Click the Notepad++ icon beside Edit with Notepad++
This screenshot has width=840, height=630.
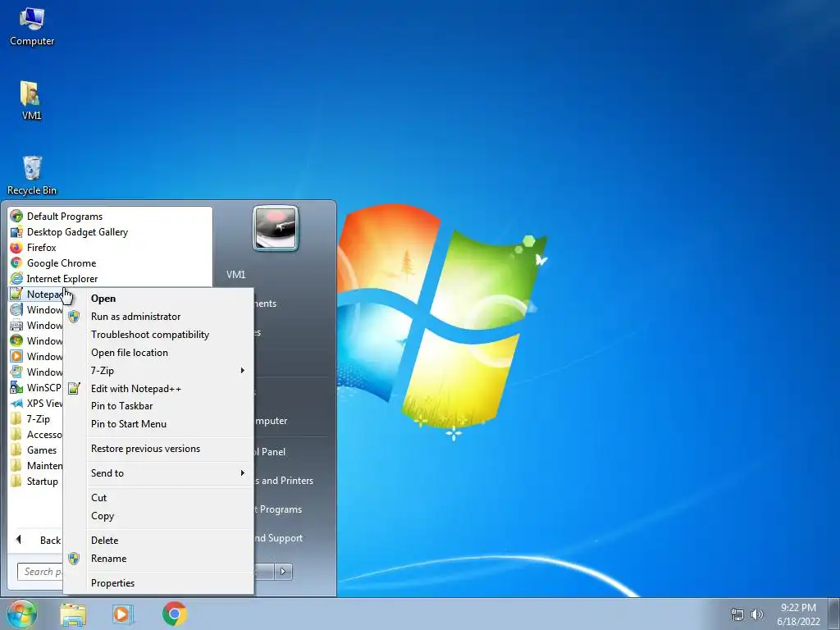[74, 388]
